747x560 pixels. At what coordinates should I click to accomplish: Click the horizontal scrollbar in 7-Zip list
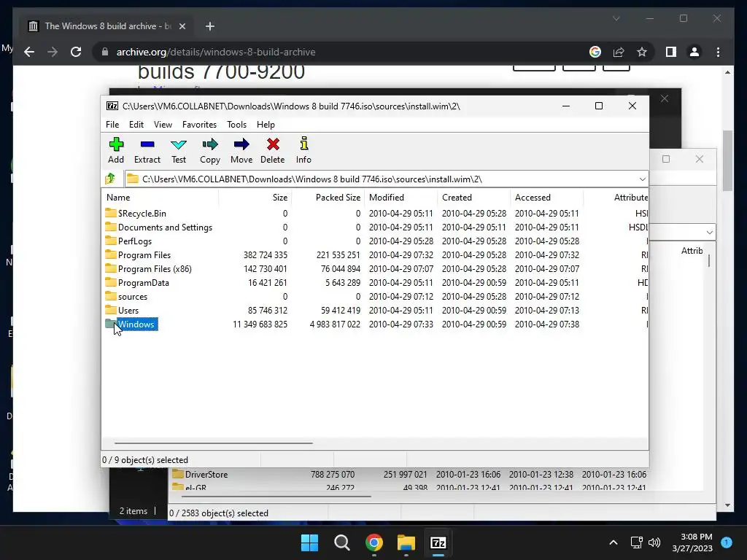[x=214, y=443]
